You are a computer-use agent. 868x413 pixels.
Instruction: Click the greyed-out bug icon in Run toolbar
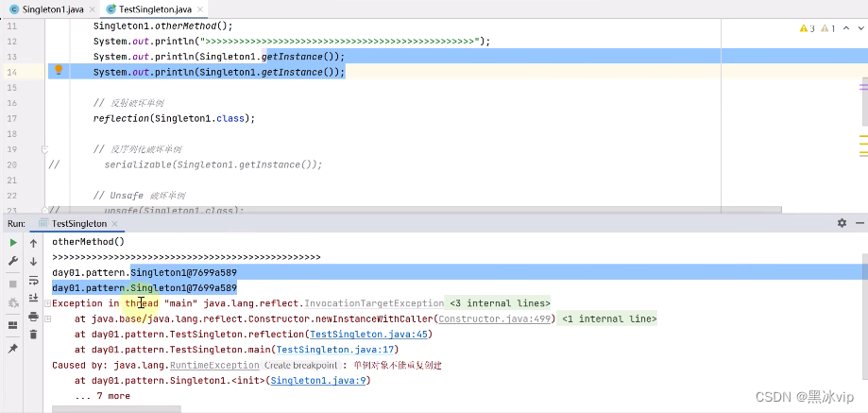pos(13,302)
